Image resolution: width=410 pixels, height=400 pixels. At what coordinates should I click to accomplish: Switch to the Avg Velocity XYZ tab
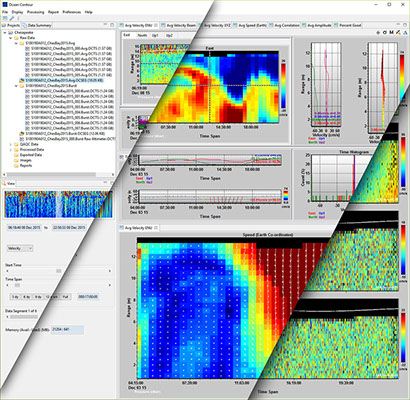[x=215, y=25]
